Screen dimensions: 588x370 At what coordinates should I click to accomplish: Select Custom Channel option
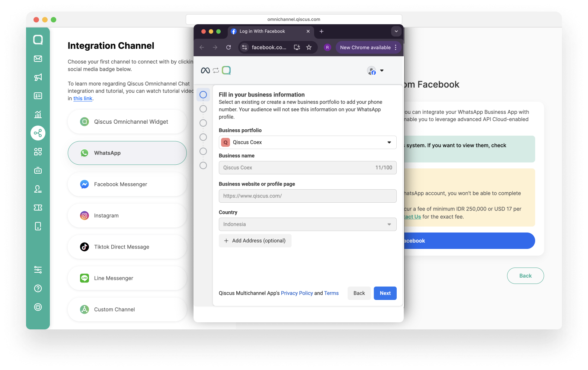click(127, 310)
